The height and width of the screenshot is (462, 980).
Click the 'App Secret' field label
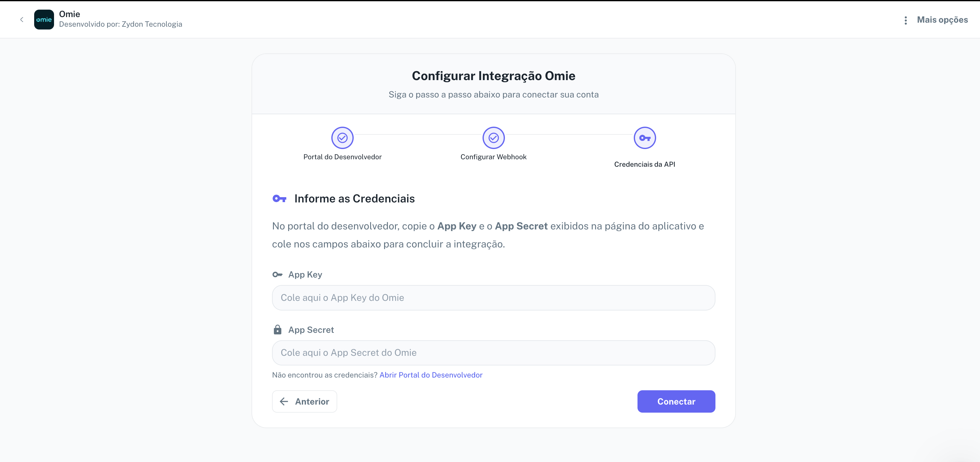[x=311, y=330]
